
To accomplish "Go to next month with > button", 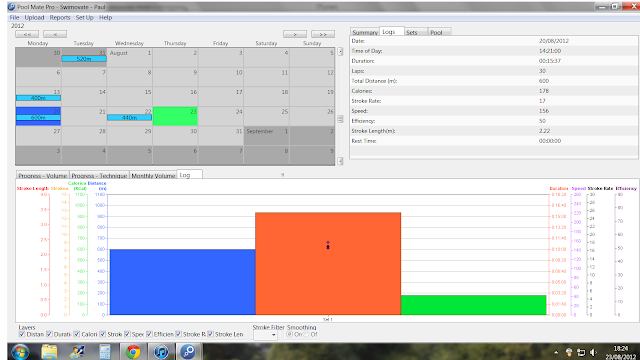I will click(295, 34).
